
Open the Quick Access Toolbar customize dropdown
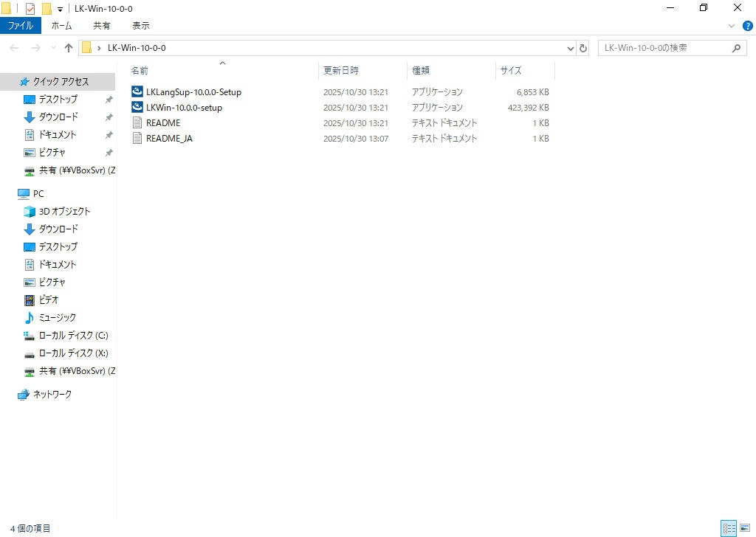pos(60,9)
